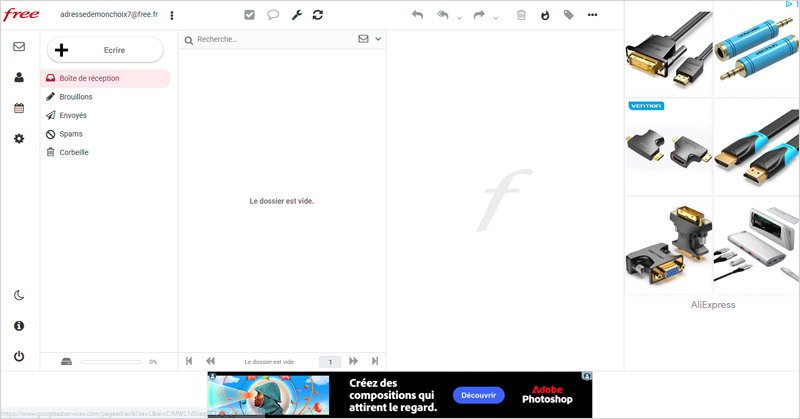Image resolution: width=800 pixels, height=419 pixels.
Task: Go to last page of messages
Action: [x=375, y=361]
